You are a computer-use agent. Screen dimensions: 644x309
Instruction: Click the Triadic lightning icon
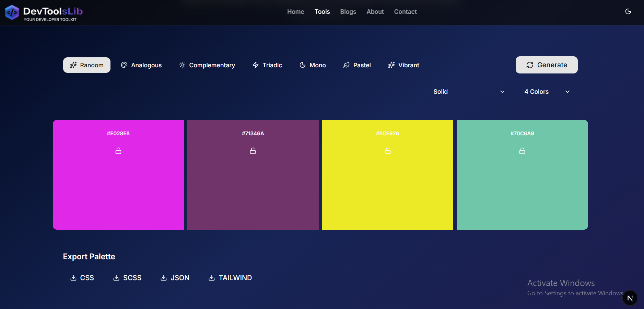pyautogui.click(x=256, y=65)
